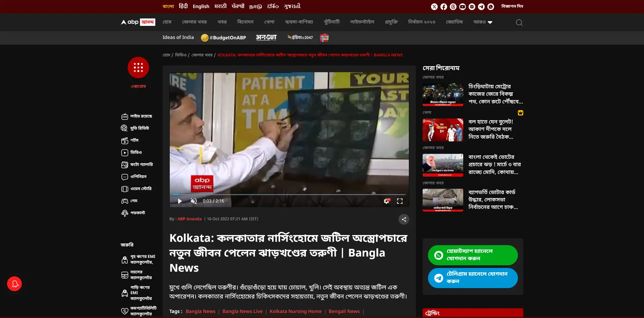This screenshot has height=318, width=644.
Task: Open the খেলা nav menu
Action: (x=269, y=22)
